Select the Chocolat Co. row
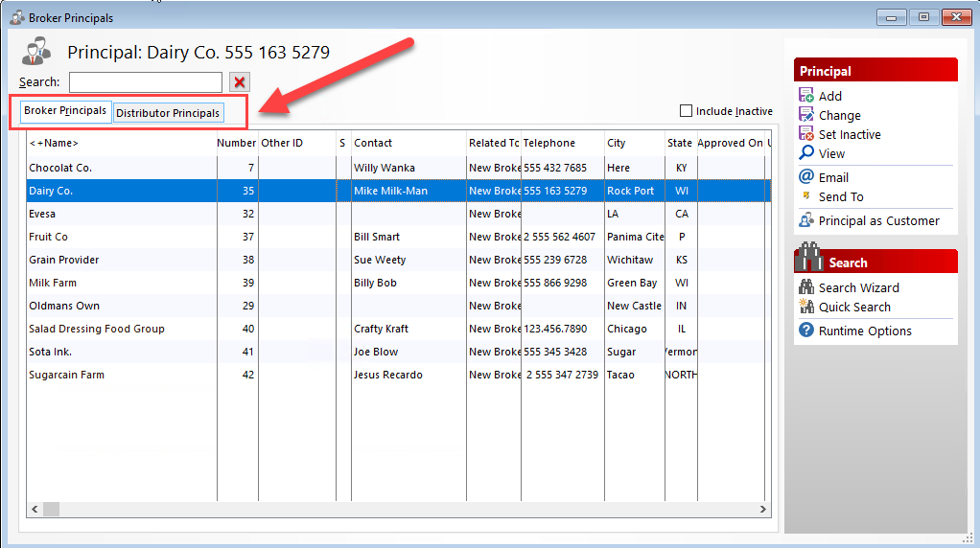 [x=398, y=168]
